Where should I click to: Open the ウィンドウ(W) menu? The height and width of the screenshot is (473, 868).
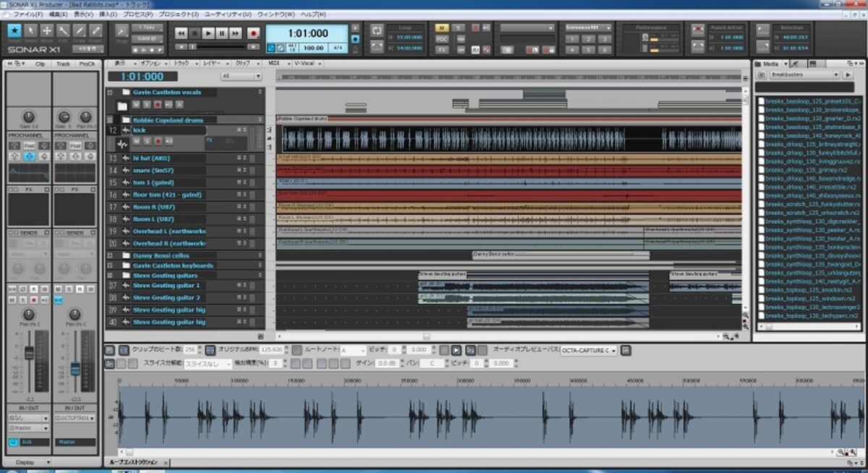point(276,14)
